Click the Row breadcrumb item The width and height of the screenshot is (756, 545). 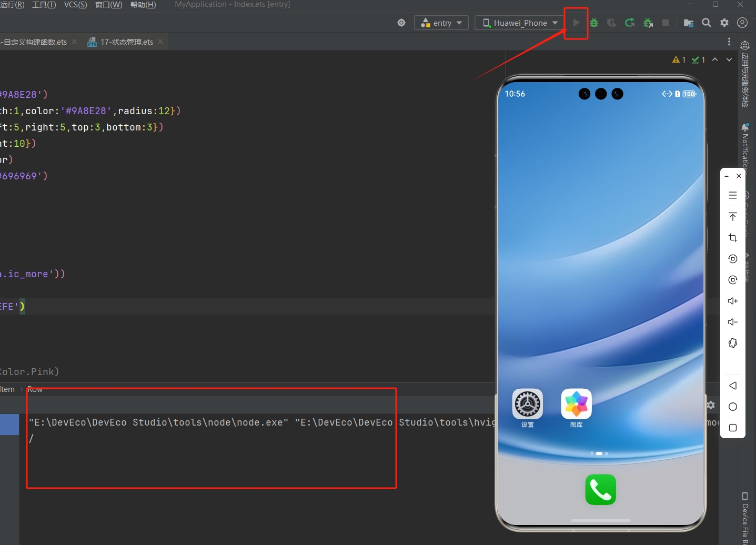35,389
